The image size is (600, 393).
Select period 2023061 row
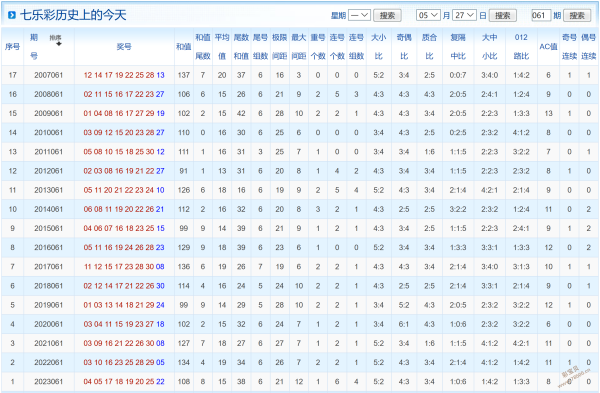point(300,382)
